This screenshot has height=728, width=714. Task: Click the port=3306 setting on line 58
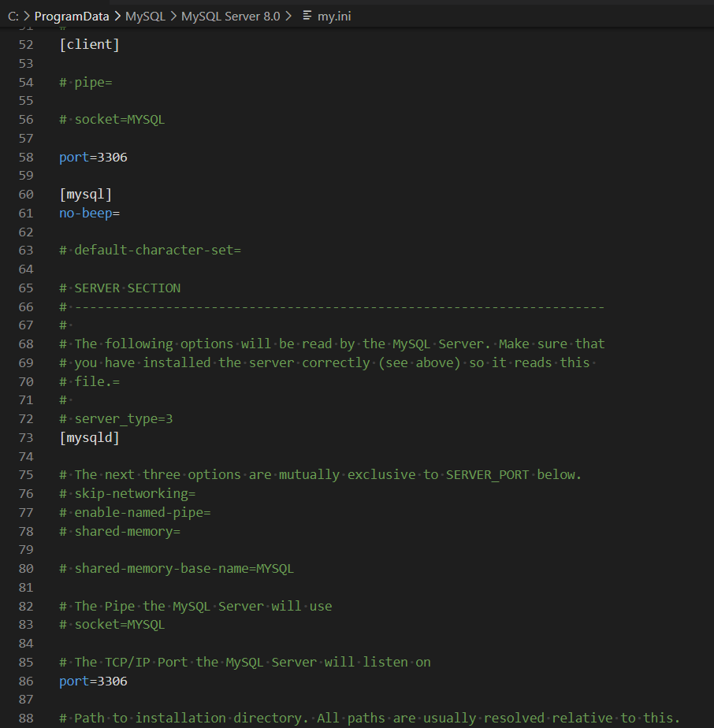(x=93, y=157)
